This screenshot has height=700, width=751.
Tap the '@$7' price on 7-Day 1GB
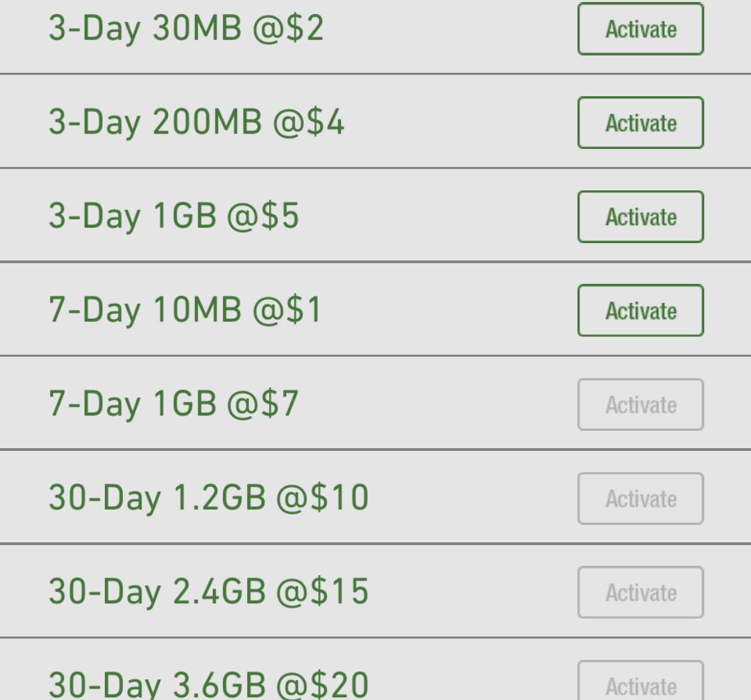coord(263,405)
